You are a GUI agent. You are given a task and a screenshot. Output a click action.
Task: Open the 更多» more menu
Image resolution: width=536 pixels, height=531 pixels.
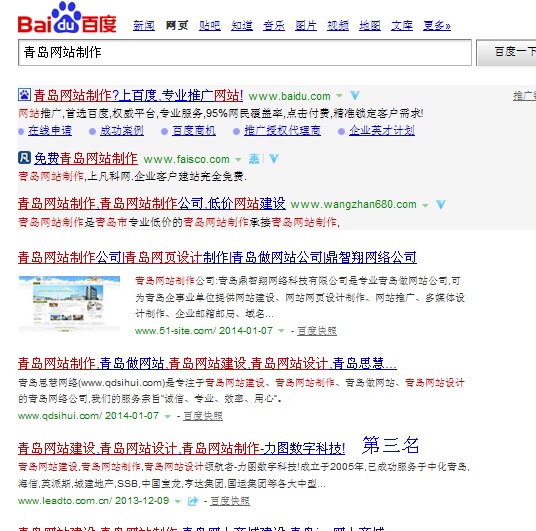(x=437, y=25)
